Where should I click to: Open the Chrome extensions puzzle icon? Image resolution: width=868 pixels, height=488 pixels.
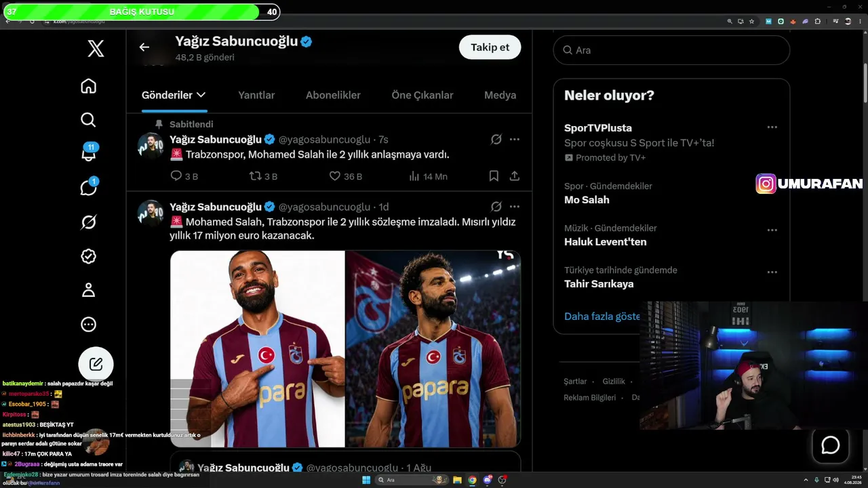[817, 22]
